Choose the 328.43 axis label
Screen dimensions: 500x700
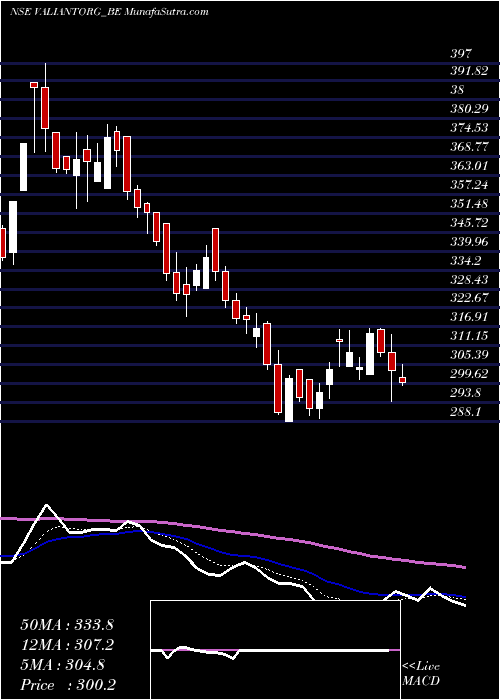[469, 279]
